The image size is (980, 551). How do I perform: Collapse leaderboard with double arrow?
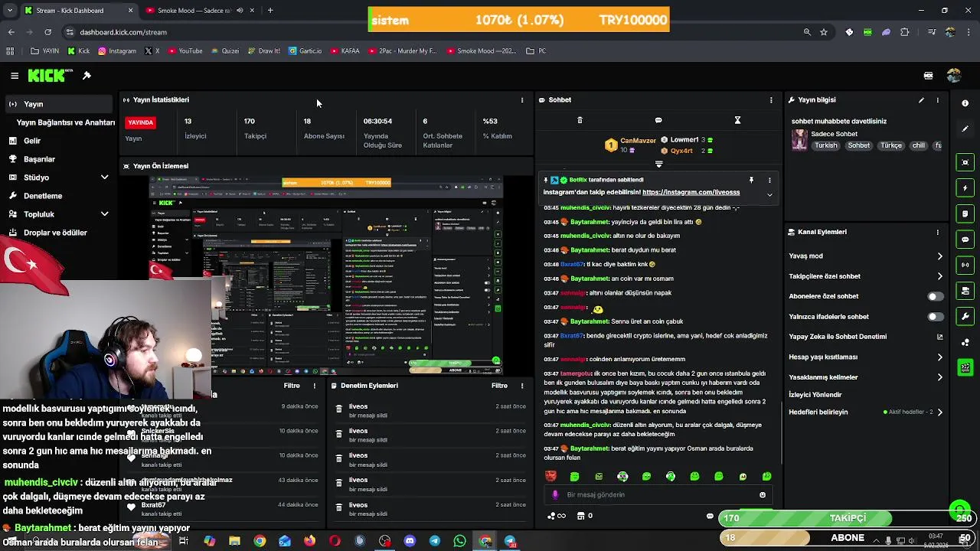point(658,164)
